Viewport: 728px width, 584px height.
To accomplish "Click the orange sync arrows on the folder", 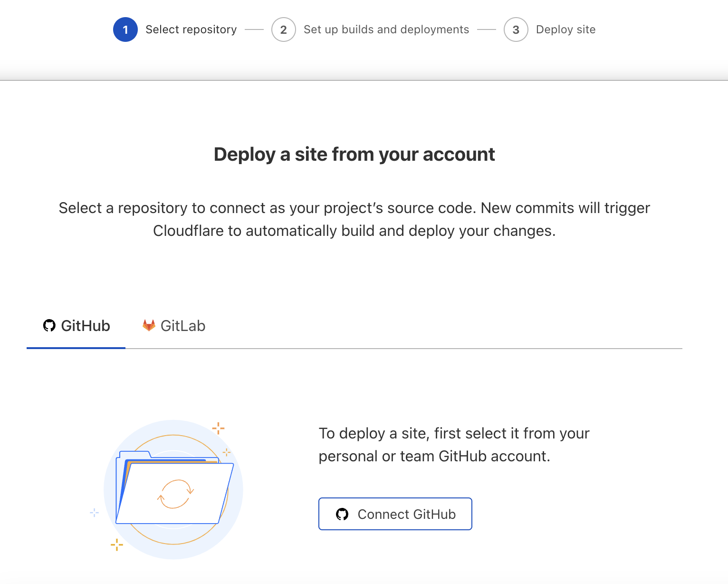I will point(175,495).
